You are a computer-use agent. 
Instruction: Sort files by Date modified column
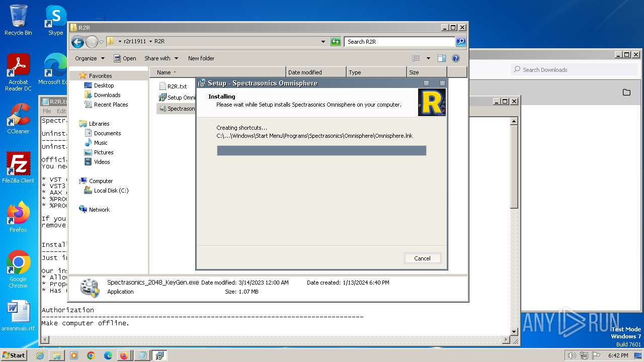coord(316,72)
